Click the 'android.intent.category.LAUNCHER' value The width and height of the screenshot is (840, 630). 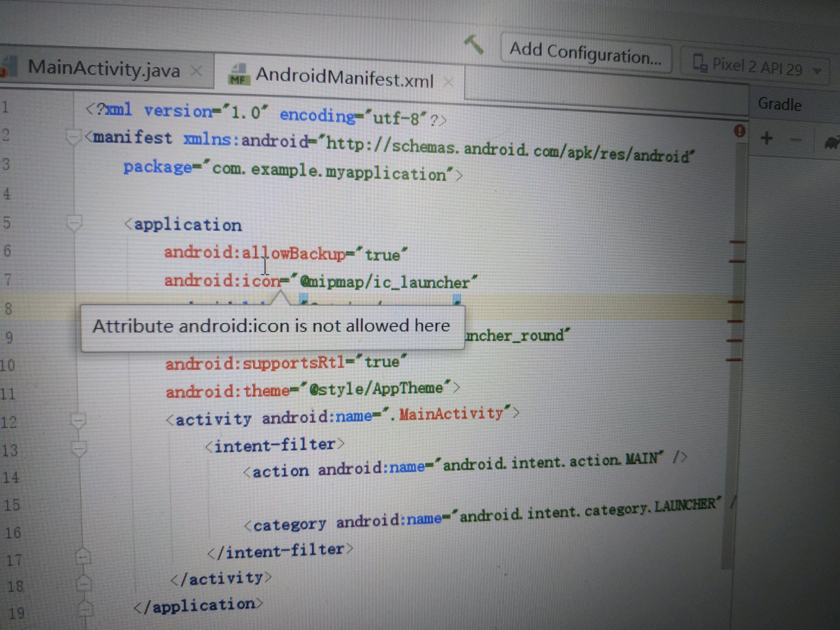point(587,510)
